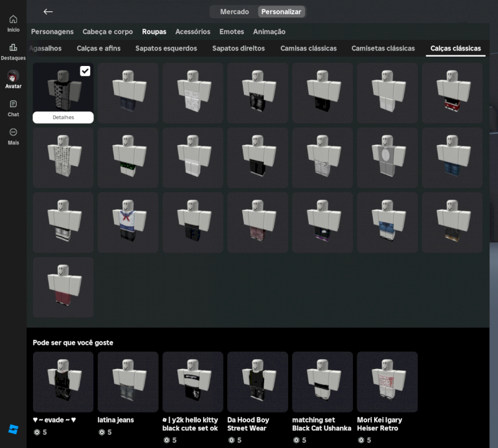The width and height of the screenshot is (498, 448).
Task: Switch to the Mercado toggle option
Action: click(234, 12)
